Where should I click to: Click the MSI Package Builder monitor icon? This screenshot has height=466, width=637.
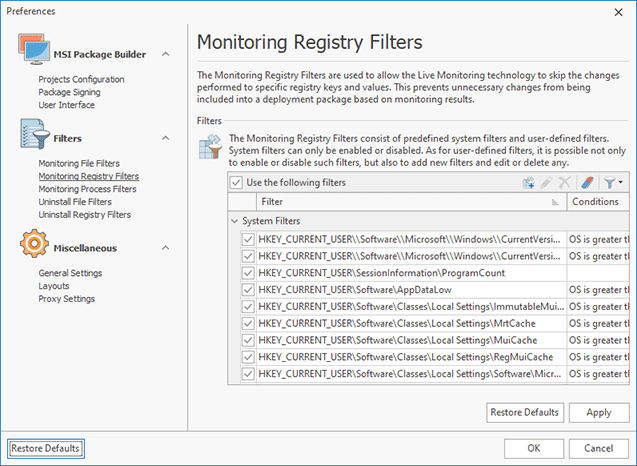pos(34,49)
